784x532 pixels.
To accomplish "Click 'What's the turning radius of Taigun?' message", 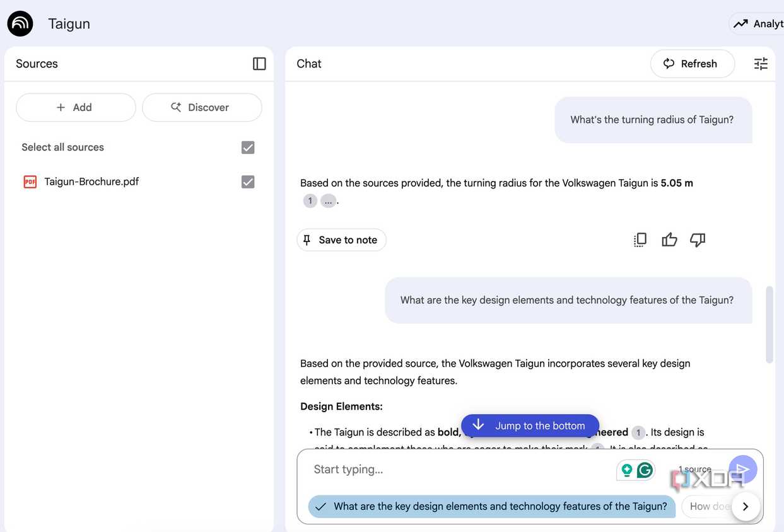I will tap(652, 120).
